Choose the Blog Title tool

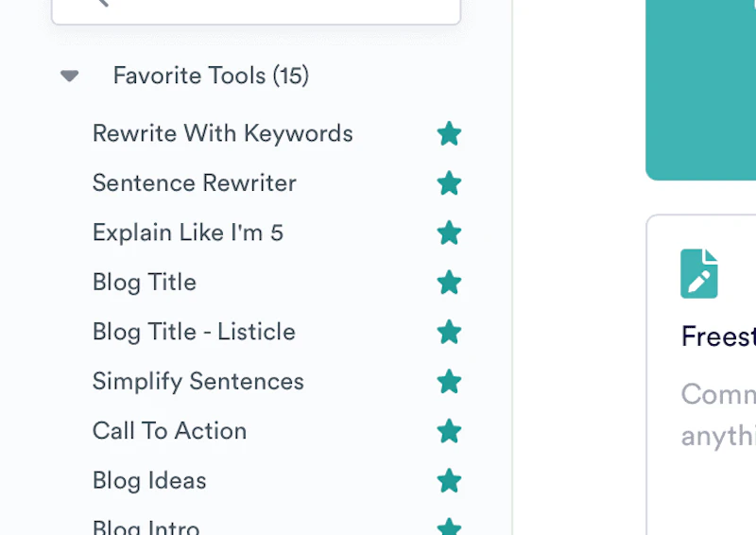tap(144, 282)
